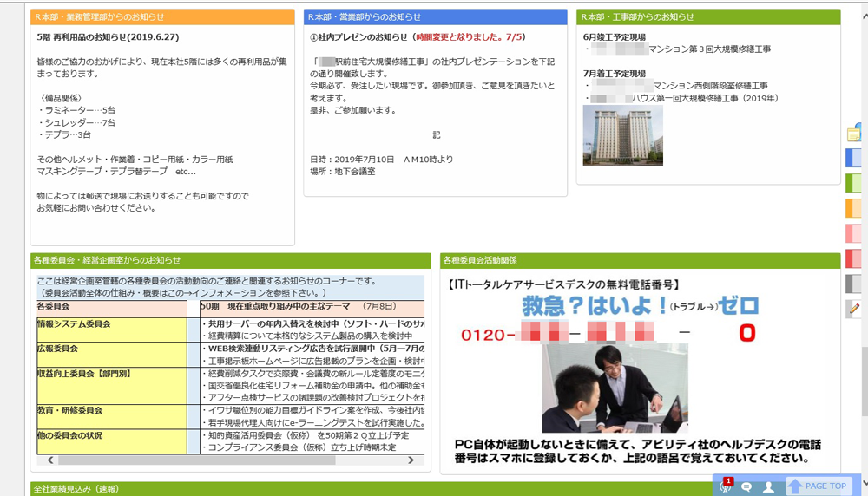This screenshot has width=868, height=496.
Task: Click the blue color tab on right edge
Action: [x=853, y=158]
